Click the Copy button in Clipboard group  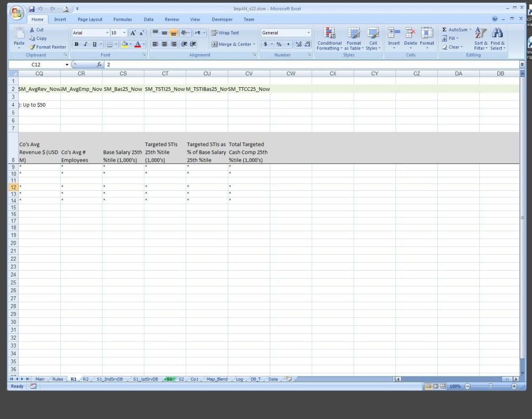[38, 38]
